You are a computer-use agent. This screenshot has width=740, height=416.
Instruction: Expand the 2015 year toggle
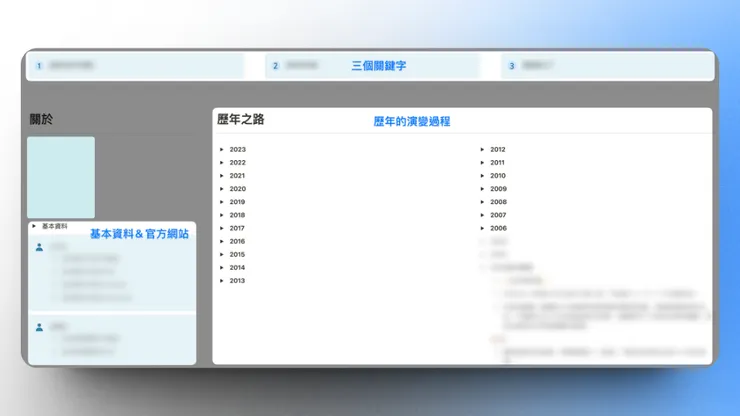[x=222, y=255]
